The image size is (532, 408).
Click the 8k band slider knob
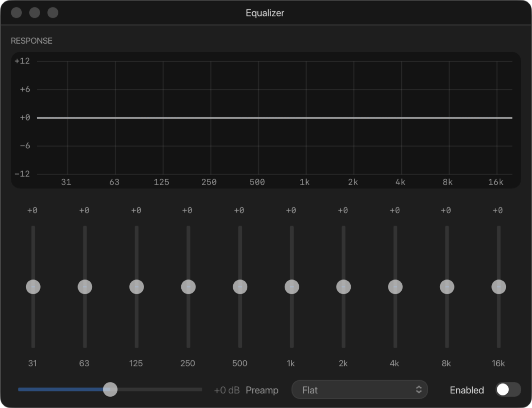pos(447,287)
